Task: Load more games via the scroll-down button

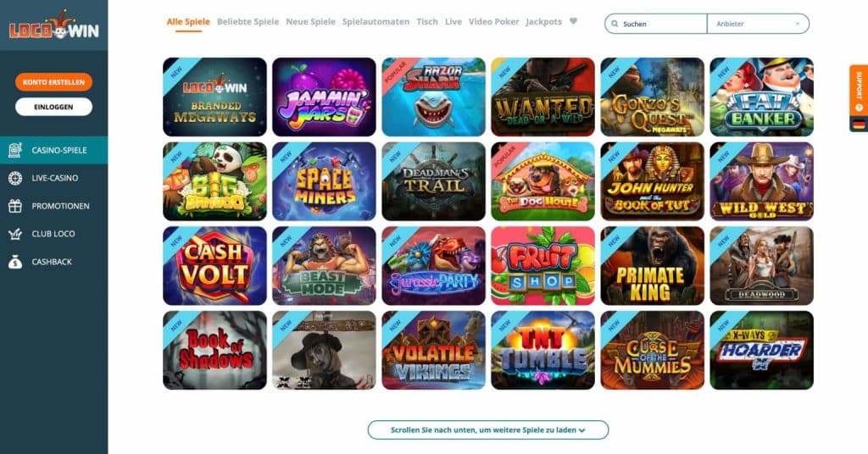Action: pyautogui.click(x=487, y=429)
